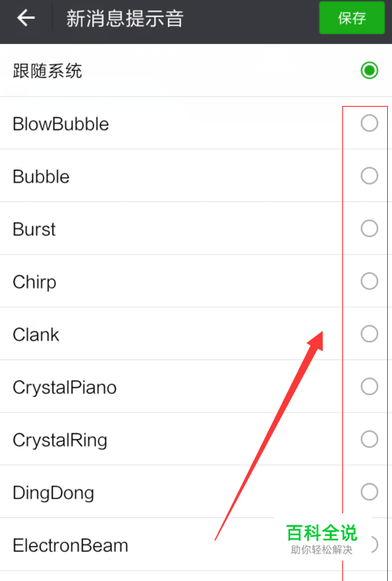Tap the DingDong sound label
The width and height of the screenshot is (392, 581).
tap(53, 494)
